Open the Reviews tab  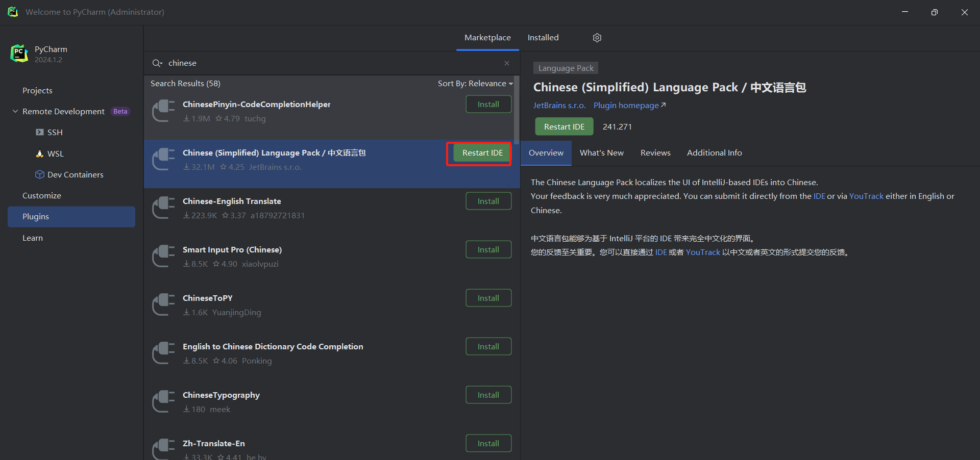coord(655,153)
